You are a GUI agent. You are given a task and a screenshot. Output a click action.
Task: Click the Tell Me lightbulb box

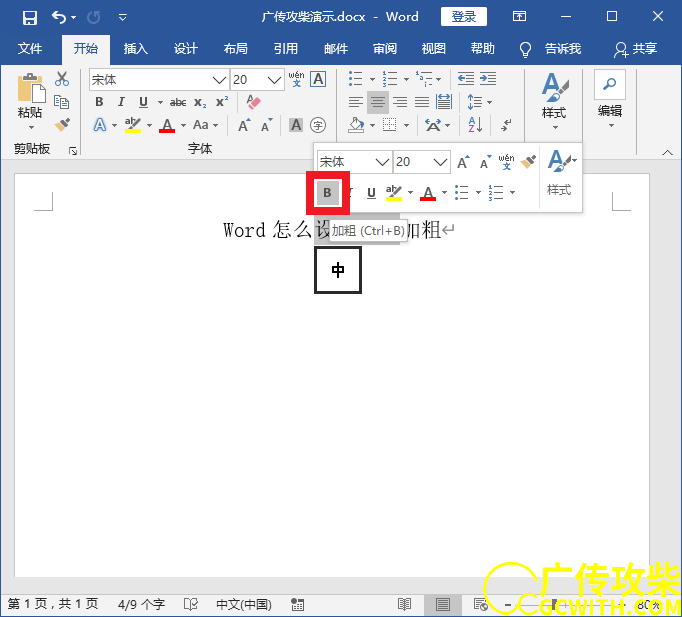point(550,49)
